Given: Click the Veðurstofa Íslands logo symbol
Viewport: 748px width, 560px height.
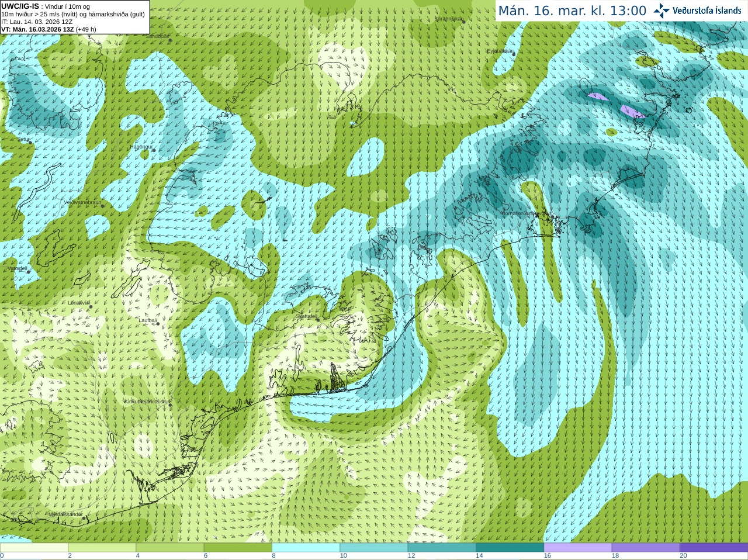Looking at the screenshot, I should pyautogui.click(x=662, y=11).
